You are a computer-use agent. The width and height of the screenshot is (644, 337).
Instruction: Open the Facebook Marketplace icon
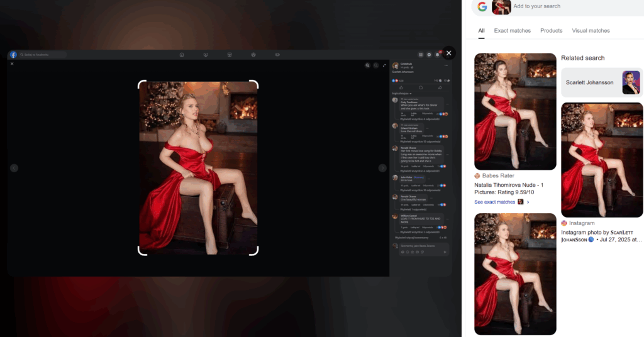[x=229, y=55]
